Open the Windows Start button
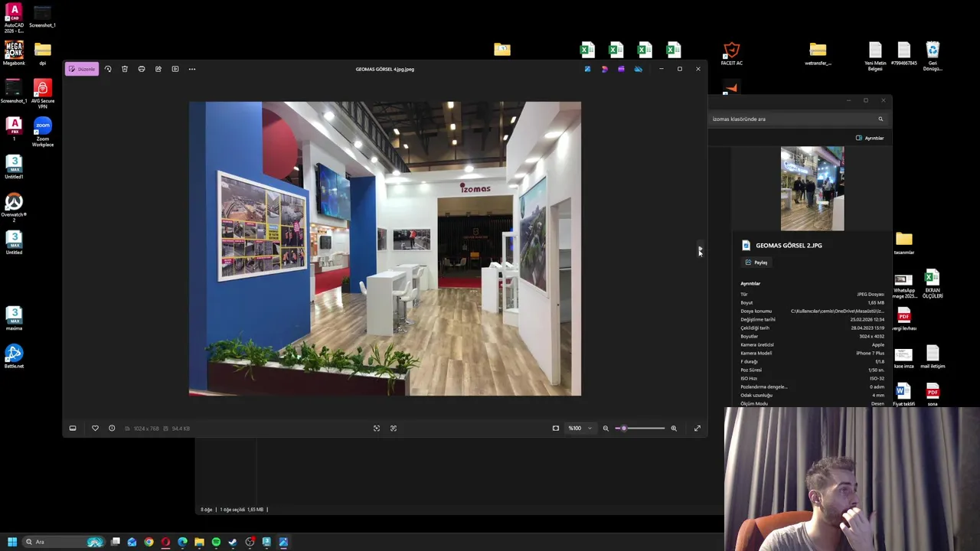 (11, 542)
